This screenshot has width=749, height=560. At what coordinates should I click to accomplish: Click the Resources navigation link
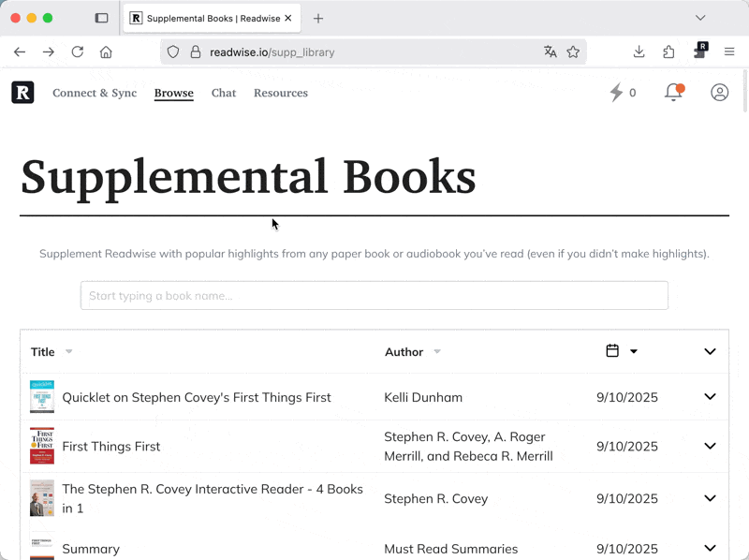[281, 93]
